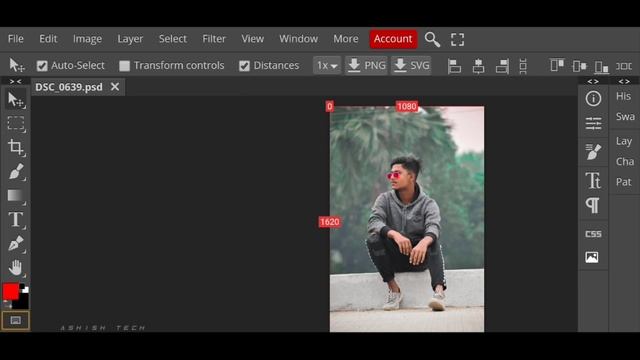Open the Edit menu
The height and width of the screenshot is (360, 640).
(x=48, y=39)
